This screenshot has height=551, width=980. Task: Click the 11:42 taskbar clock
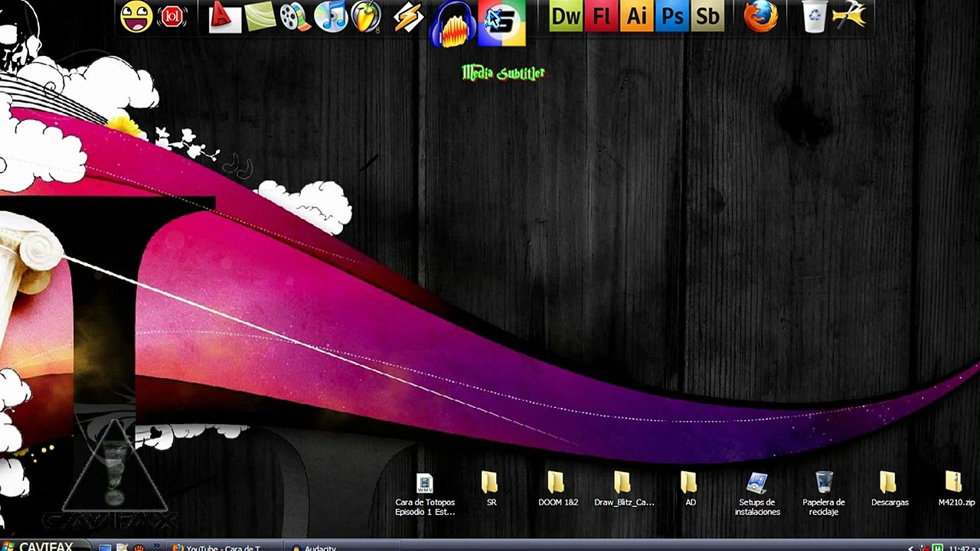coord(962,548)
